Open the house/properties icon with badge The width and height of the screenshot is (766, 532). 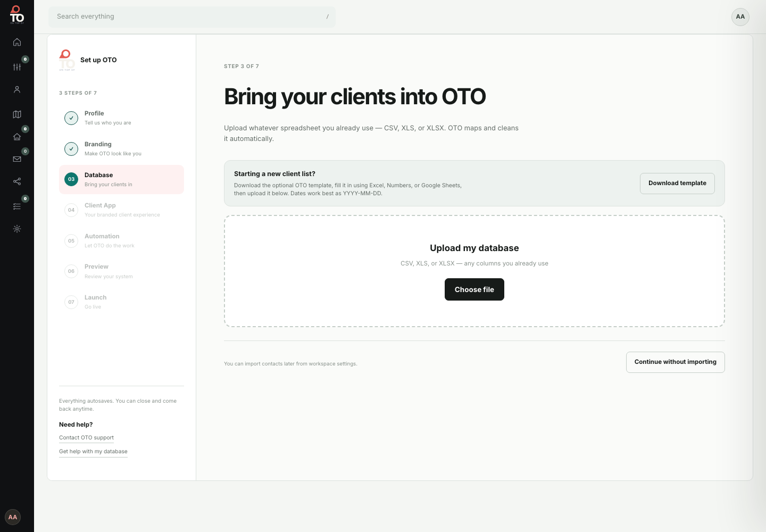[x=17, y=137]
